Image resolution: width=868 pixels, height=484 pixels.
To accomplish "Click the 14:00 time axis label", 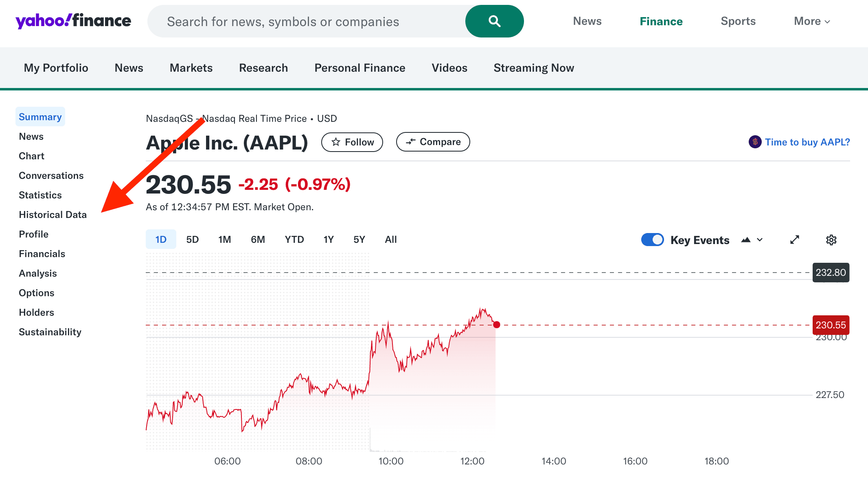I will [554, 461].
